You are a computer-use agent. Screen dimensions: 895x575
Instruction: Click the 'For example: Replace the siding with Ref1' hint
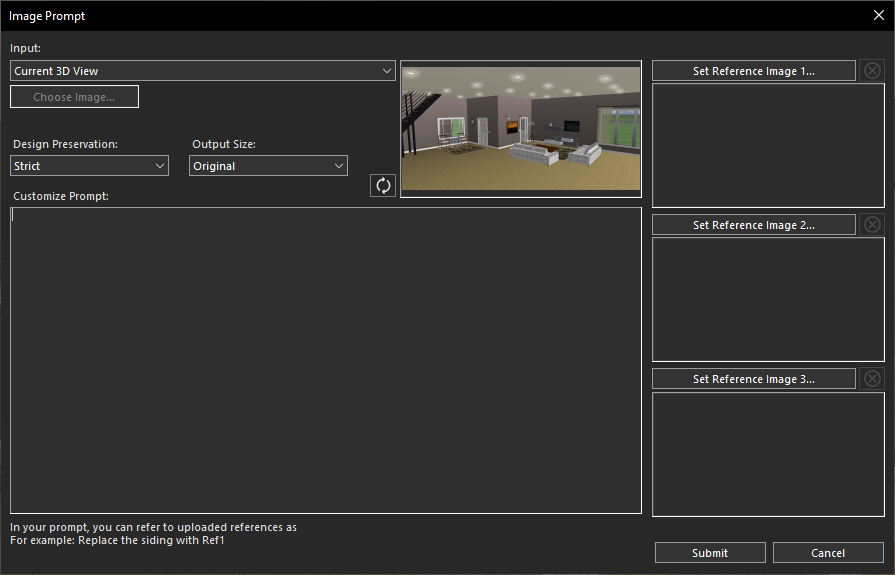pos(118,540)
